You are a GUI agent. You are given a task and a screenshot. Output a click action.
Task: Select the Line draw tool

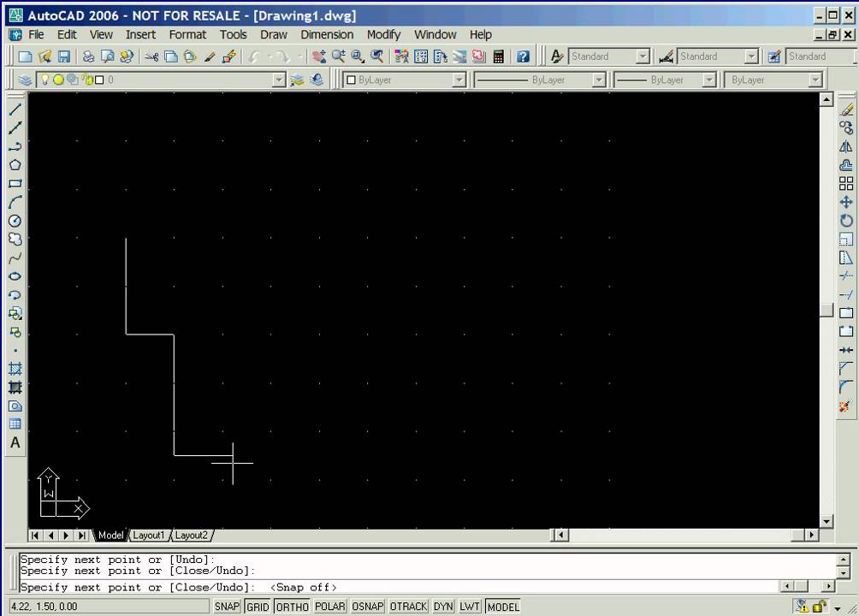click(15, 109)
